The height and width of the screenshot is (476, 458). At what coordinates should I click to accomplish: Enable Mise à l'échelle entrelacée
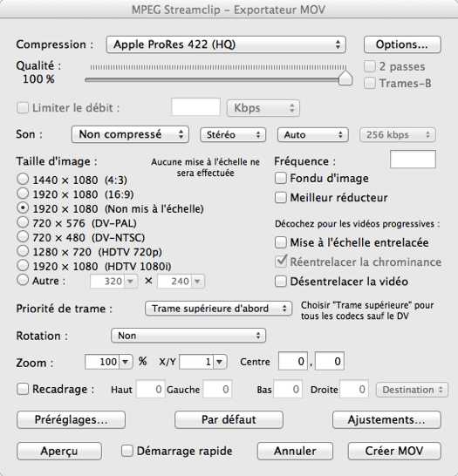click(x=281, y=242)
